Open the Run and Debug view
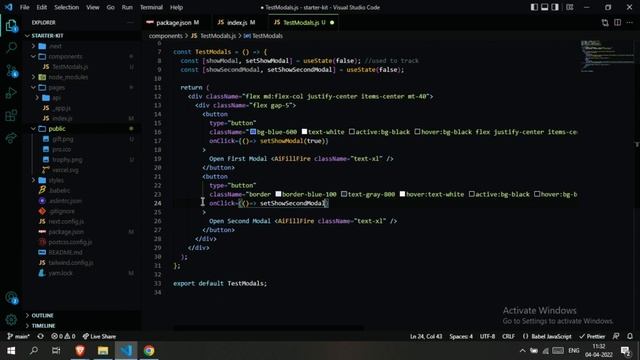 (x=11, y=93)
